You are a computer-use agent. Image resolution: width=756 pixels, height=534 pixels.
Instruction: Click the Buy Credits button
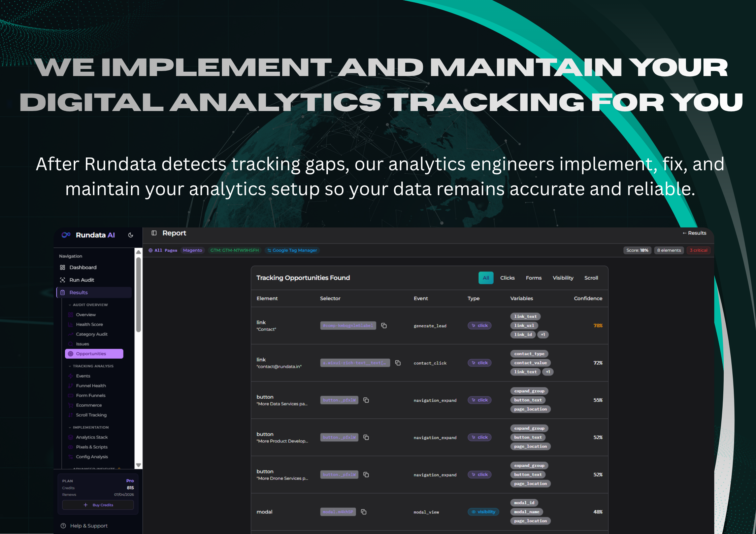98,505
